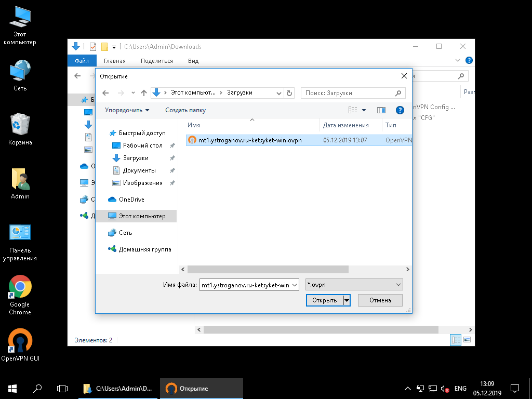The width and height of the screenshot is (532, 399).
Task: Click Отмена button
Action: (380, 300)
